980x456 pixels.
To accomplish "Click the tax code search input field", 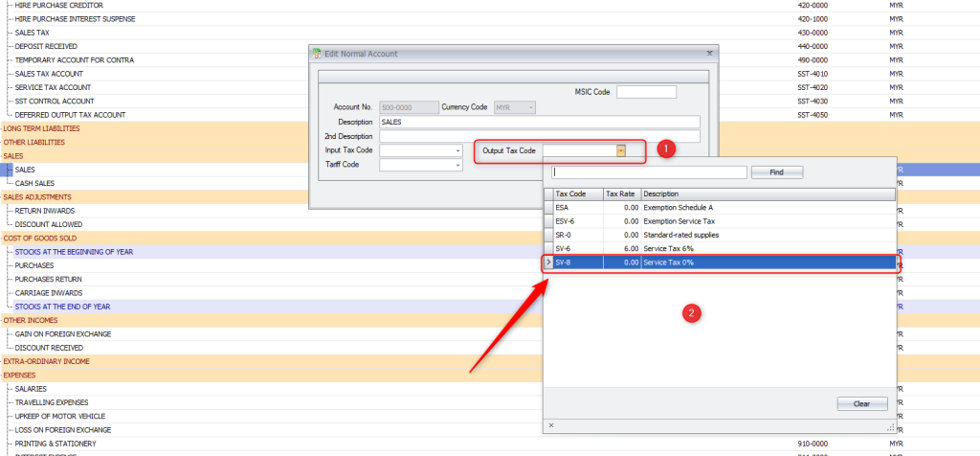I will pyautogui.click(x=649, y=172).
